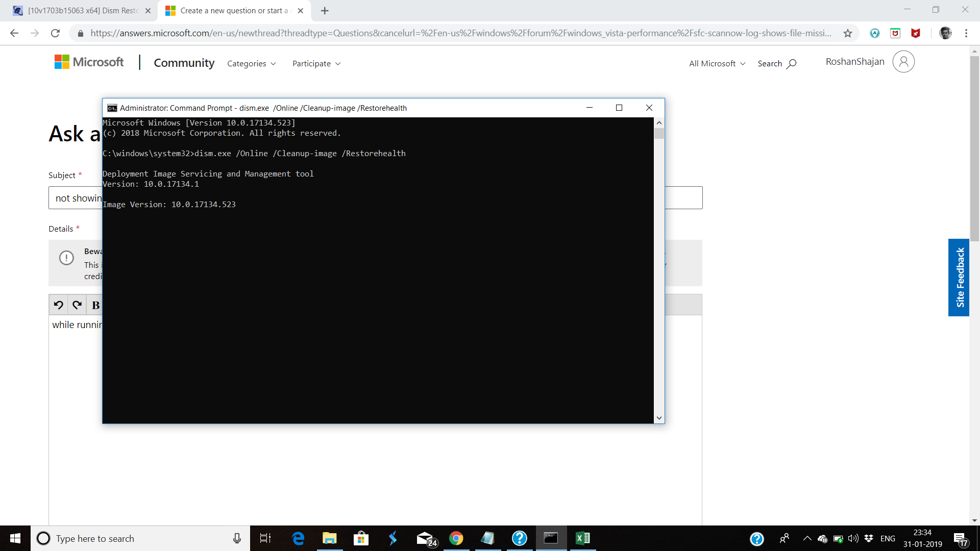Open the RoshanShajan account avatar

click(x=903, y=62)
